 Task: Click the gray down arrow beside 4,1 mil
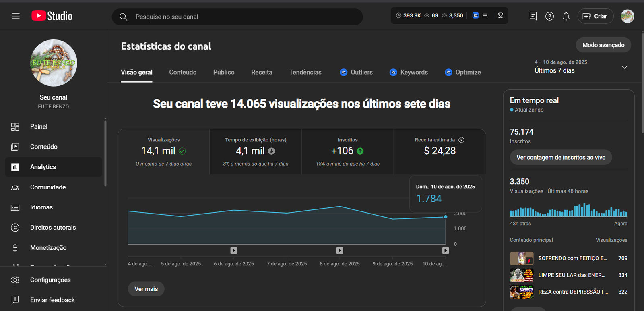272,151
